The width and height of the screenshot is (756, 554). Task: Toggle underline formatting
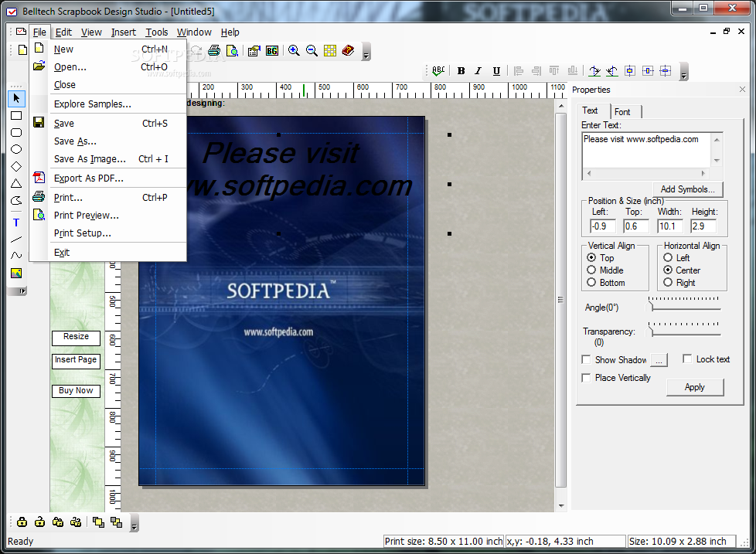(x=496, y=71)
